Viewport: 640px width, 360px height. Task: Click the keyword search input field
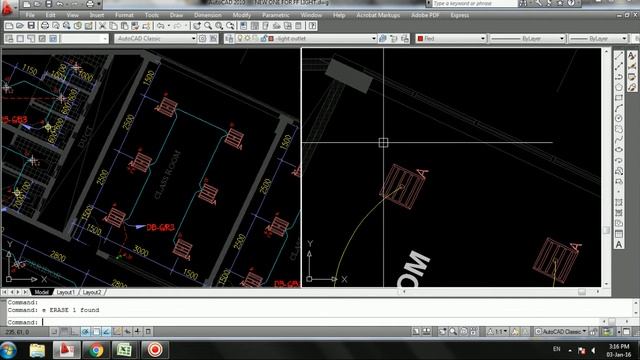point(474,3)
